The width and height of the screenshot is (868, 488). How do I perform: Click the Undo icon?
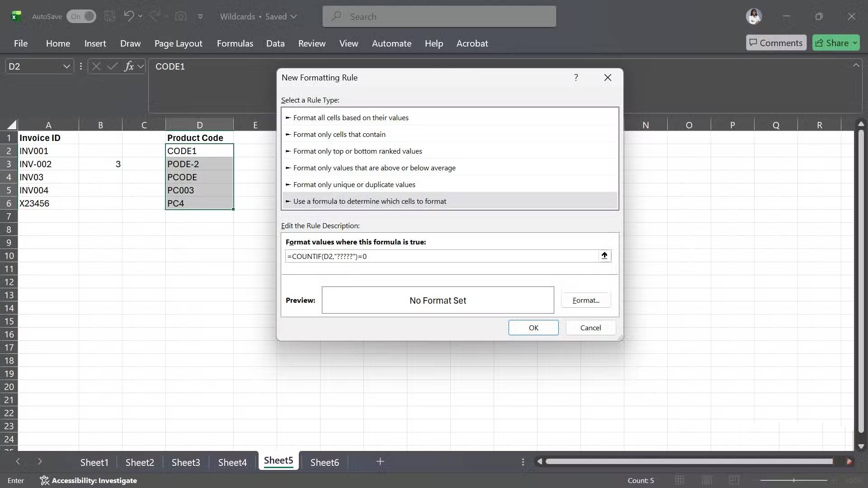(128, 16)
